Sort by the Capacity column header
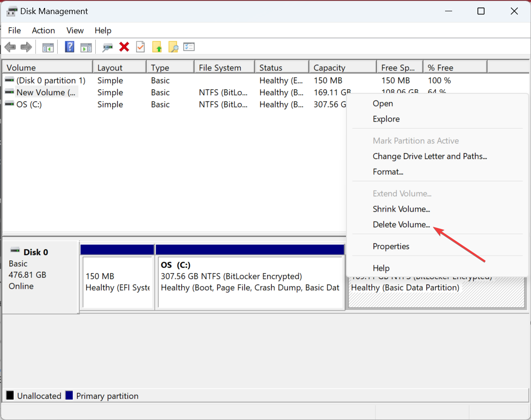531x420 pixels. [343, 68]
